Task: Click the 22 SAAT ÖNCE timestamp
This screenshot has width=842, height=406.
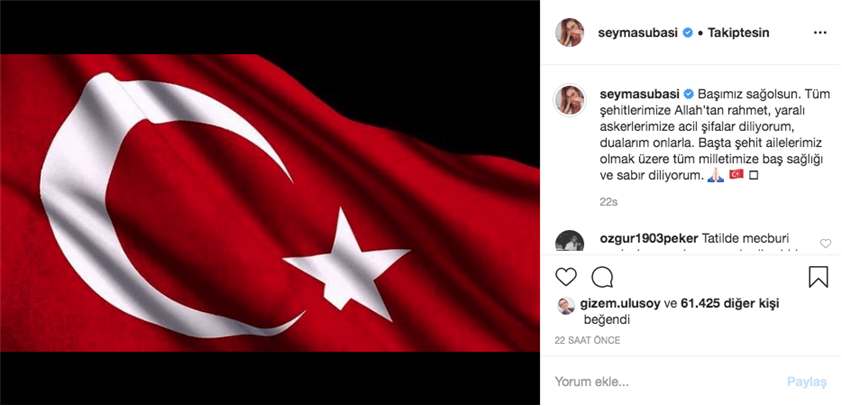Action: pyautogui.click(x=587, y=340)
